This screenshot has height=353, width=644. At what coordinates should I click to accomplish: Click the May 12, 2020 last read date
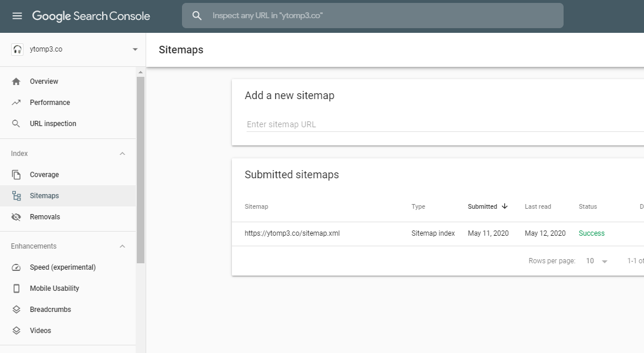point(545,233)
